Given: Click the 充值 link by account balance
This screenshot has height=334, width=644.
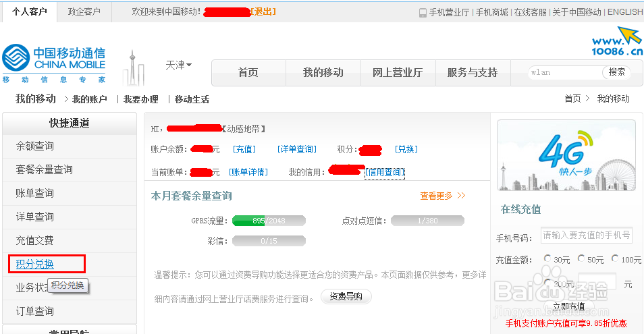Looking at the screenshot, I should point(244,149).
